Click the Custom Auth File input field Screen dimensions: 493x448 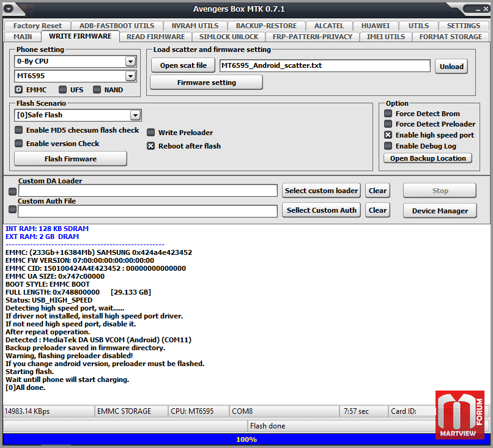point(148,211)
